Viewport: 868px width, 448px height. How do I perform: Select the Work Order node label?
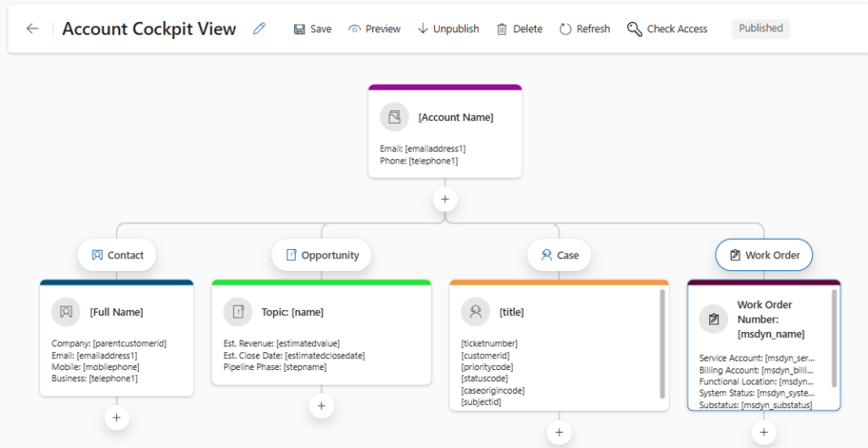click(764, 255)
